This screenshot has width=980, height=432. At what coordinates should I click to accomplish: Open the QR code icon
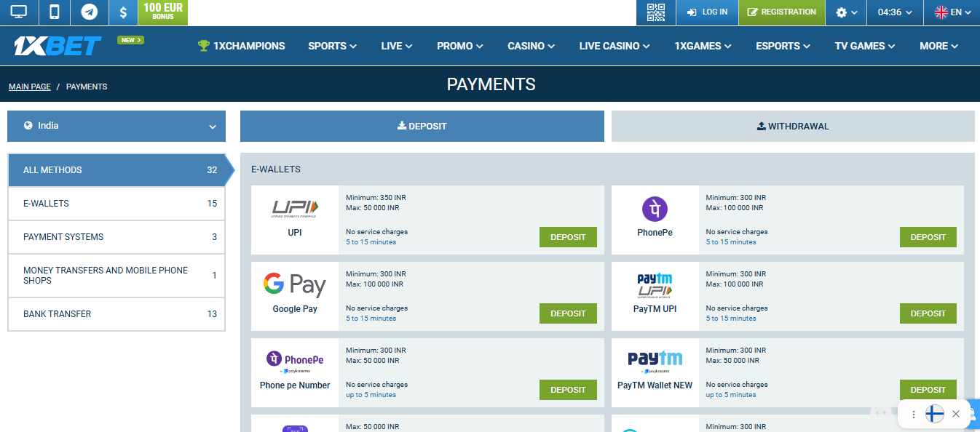click(x=656, y=12)
